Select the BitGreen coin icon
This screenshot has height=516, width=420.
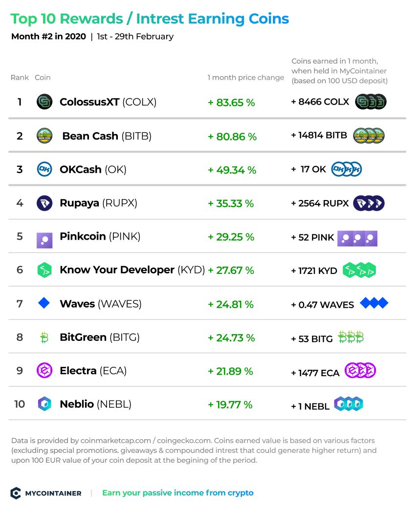tap(44, 337)
